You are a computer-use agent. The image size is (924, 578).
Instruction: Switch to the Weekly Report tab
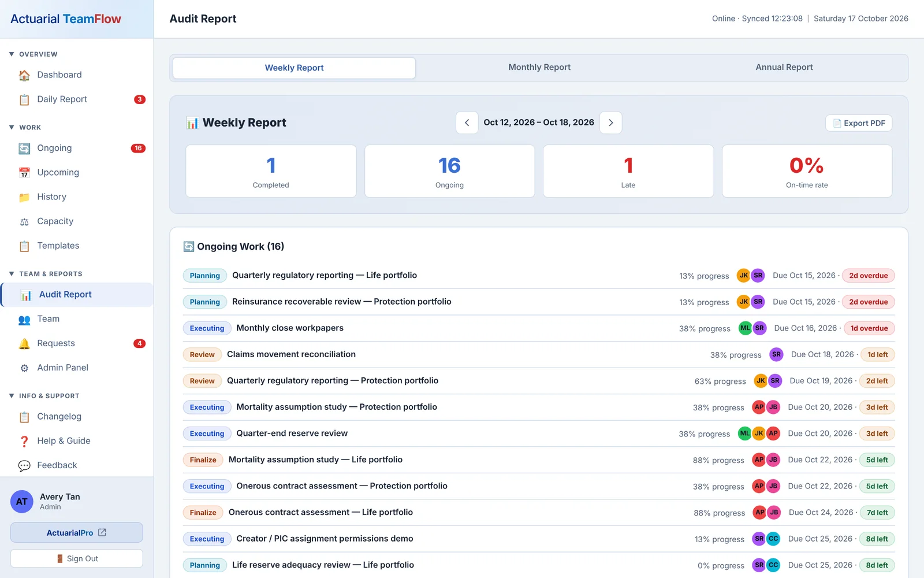click(294, 68)
